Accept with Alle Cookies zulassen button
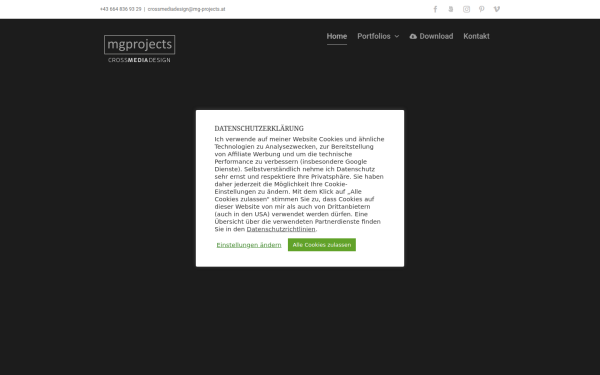 (x=322, y=245)
